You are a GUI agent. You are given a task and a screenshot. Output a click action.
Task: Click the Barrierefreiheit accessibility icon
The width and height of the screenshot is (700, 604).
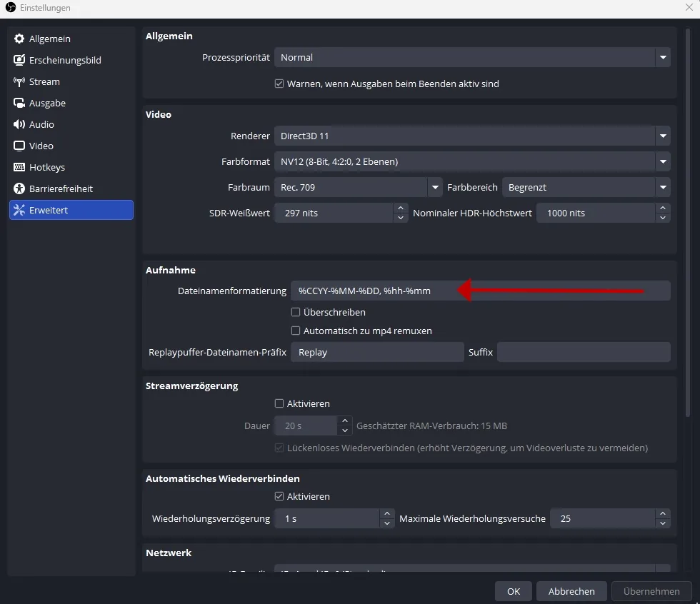pos(19,188)
